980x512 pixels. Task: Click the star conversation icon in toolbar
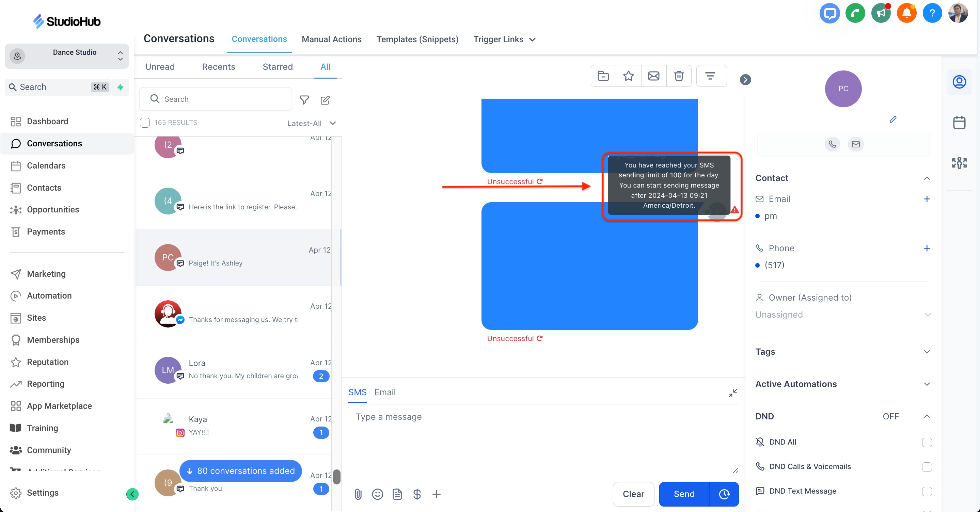point(628,76)
